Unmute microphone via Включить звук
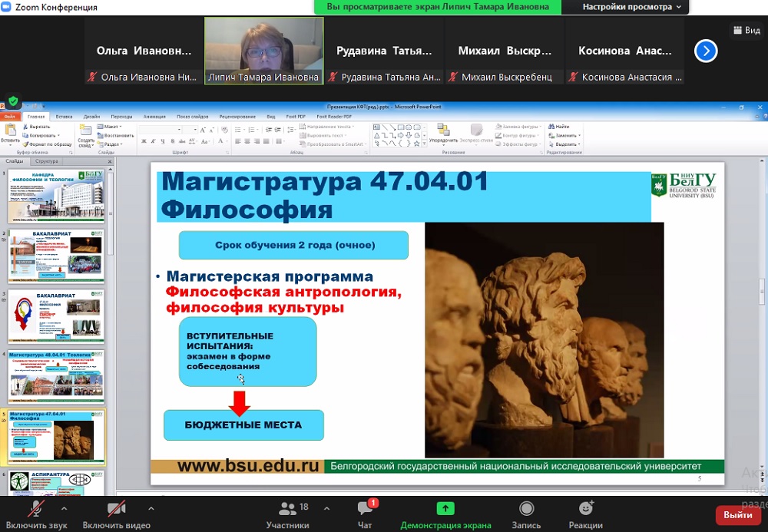Screen dimensions: 768x532 point(35,514)
